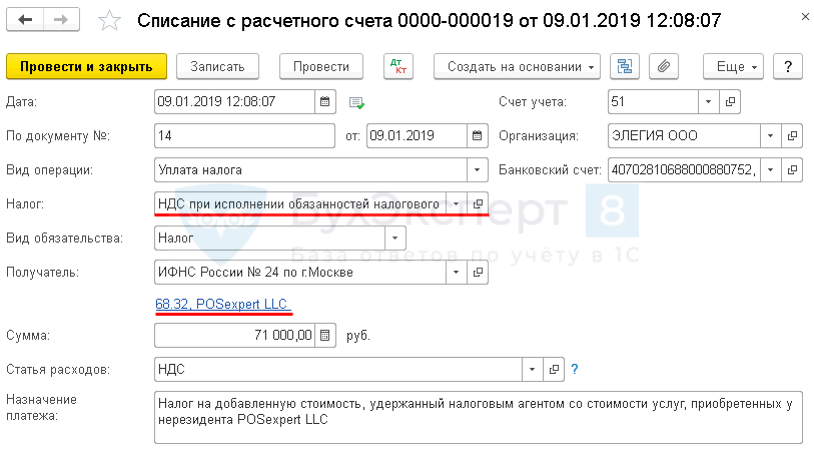The image size is (814, 450).
Task: Go forward using the right arrow button
Action: pyautogui.click(x=61, y=20)
